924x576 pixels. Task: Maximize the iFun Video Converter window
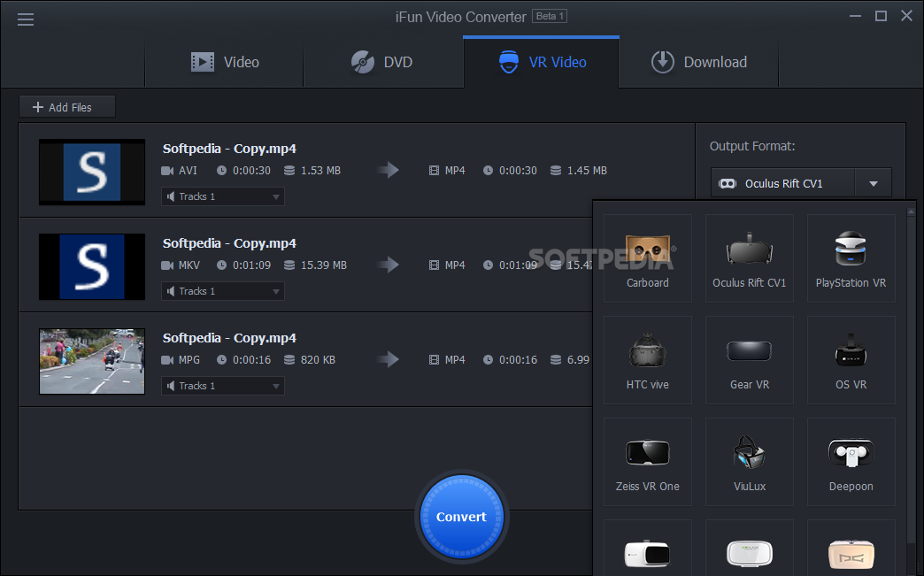coord(881,16)
